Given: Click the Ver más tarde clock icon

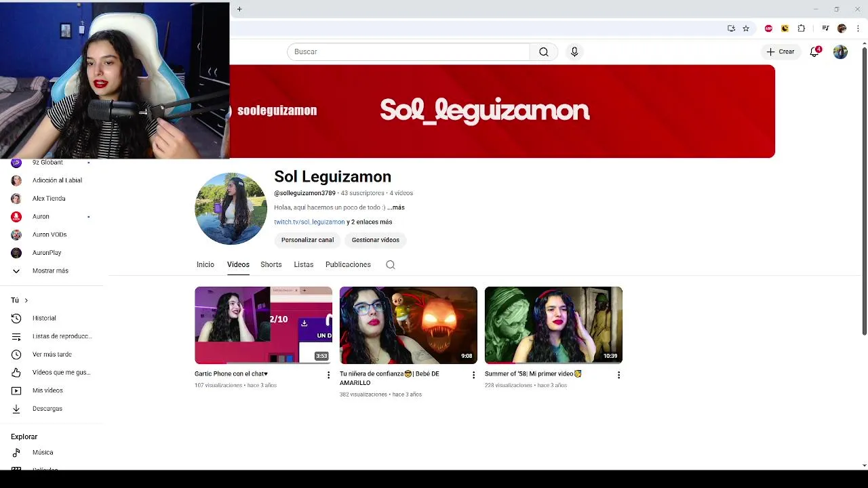Looking at the screenshot, I should [x=16, y=354].
